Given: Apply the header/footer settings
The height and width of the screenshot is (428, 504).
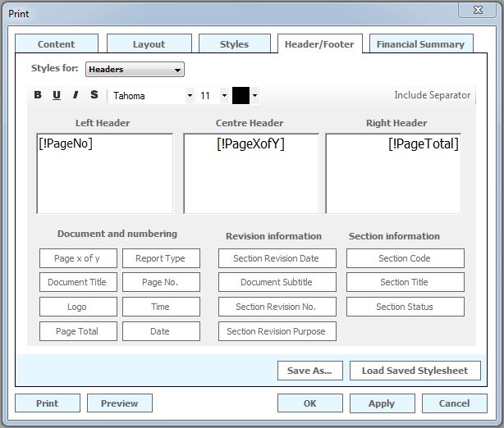Looking at the screenshot, I should [x=383, y=403].
